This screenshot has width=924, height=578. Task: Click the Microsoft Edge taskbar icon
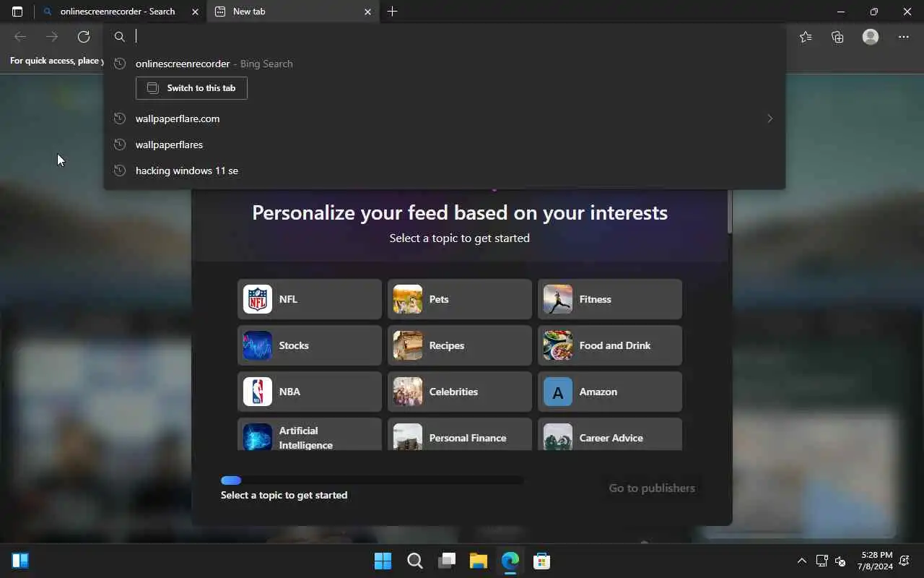click(510, 561)
